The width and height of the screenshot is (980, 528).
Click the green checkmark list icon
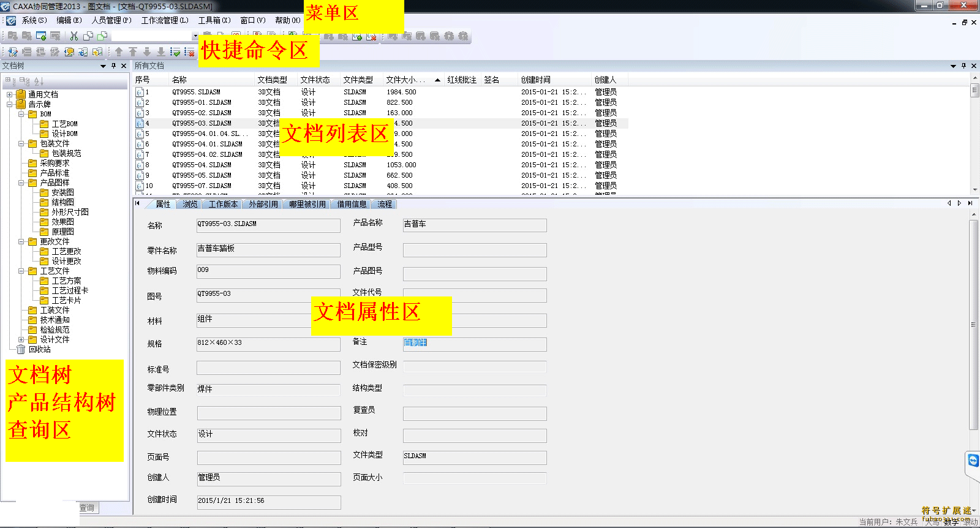click(x=175, y=52)
